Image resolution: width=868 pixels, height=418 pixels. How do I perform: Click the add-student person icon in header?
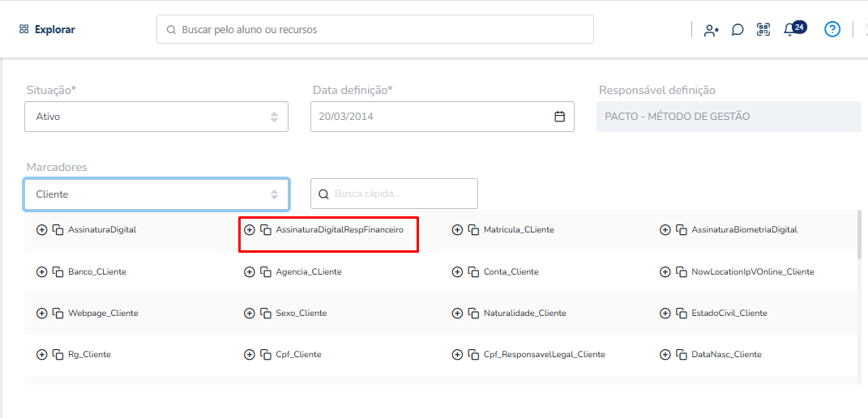click(x=712, y=30)
